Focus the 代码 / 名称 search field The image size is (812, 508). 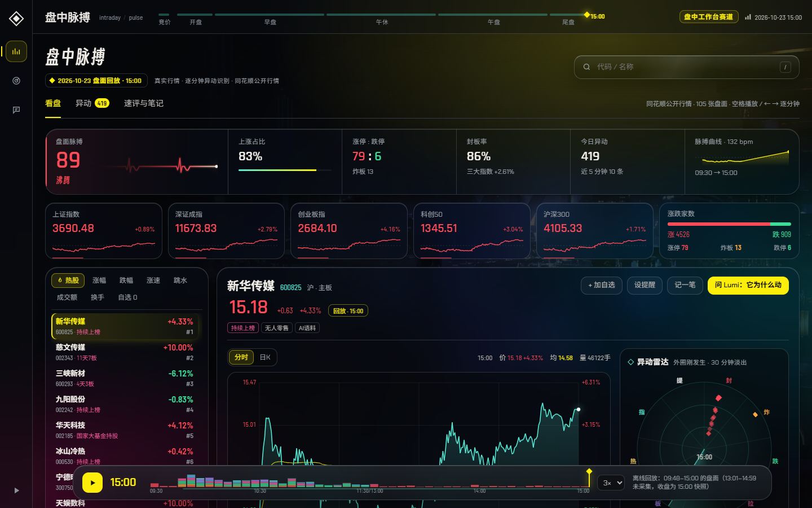(686, 67)
